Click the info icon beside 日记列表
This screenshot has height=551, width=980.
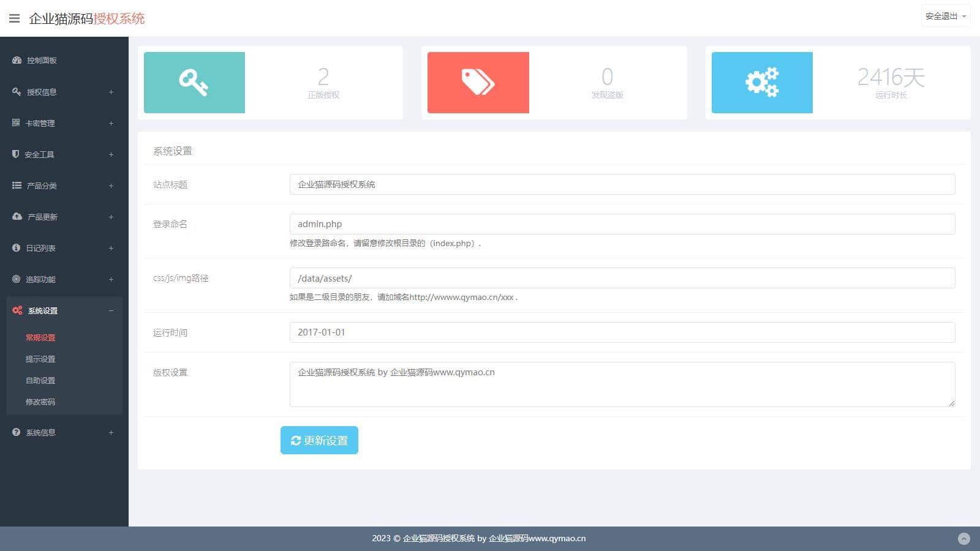tap(16, 247)
